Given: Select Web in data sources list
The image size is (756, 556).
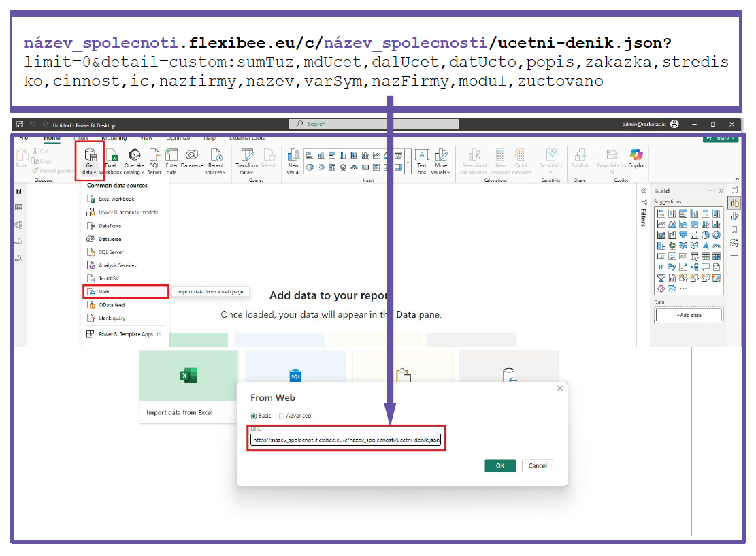Looking at the screenshot, I should 125,292.
